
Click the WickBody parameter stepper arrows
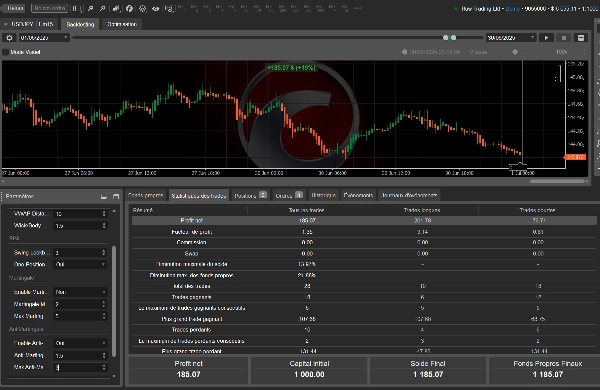(x=104, y=226)
